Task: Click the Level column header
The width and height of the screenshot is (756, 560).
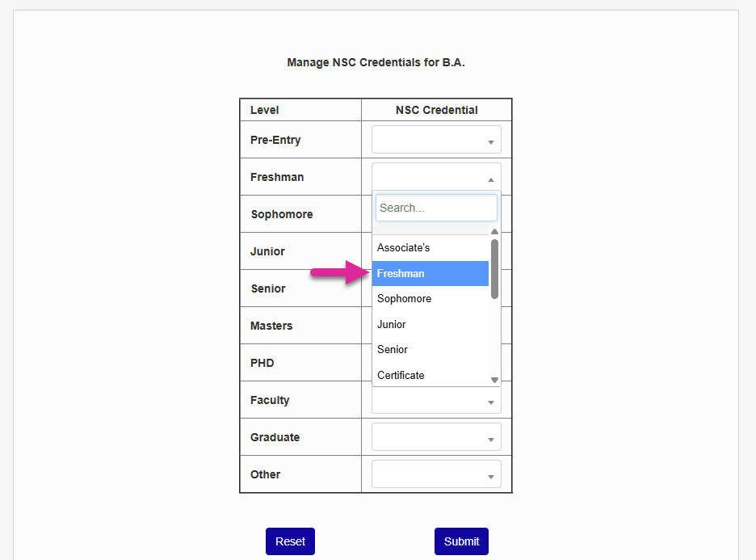Action: coord(265,110)
